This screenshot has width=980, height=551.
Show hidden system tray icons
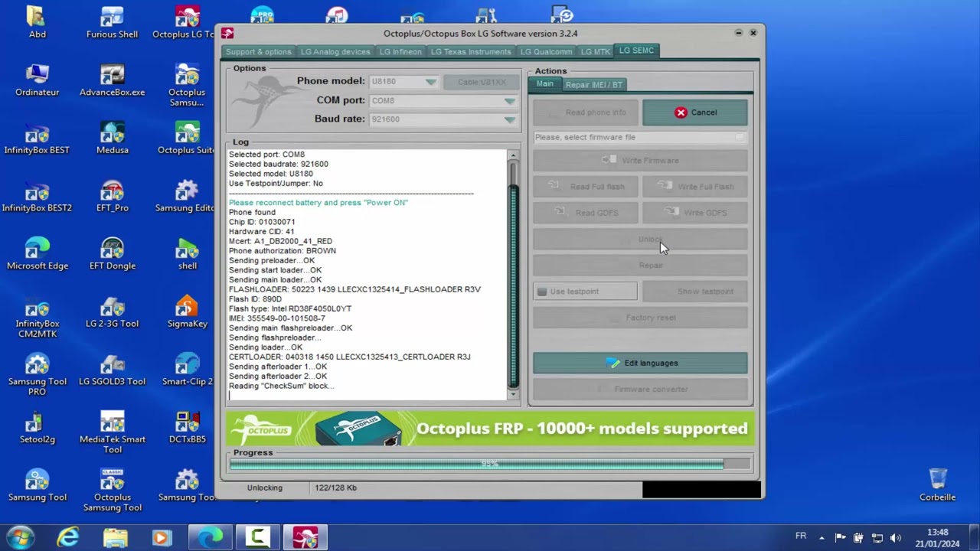point(822,537)
